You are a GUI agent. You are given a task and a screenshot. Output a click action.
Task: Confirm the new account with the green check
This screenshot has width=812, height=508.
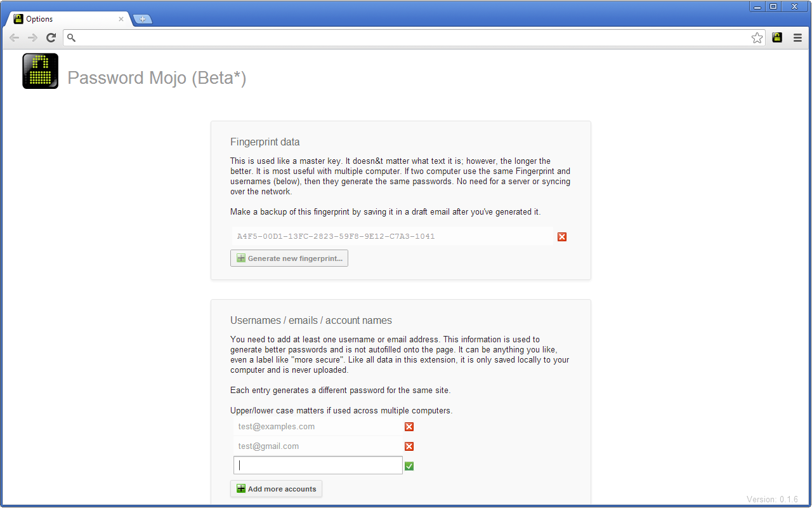pos(409,466)
